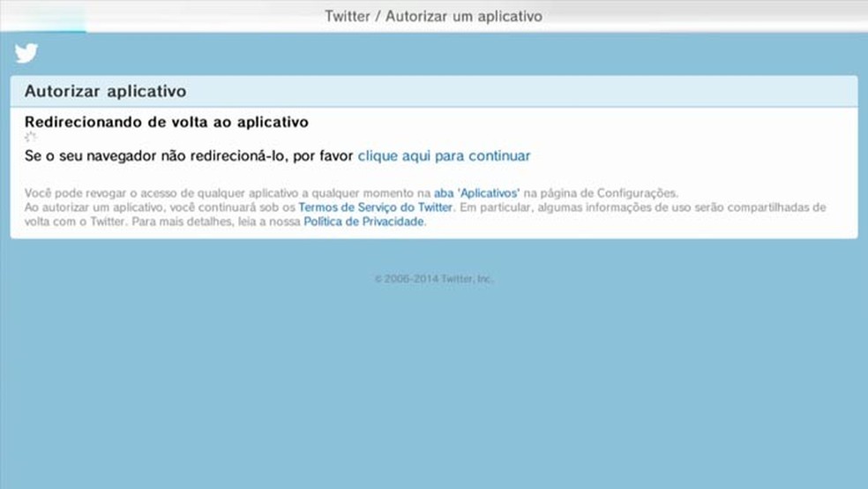The height and width of the screenshot is (489, 868).
Task: Open the Política de Privacidade link
Action: (x=363, y=222)
